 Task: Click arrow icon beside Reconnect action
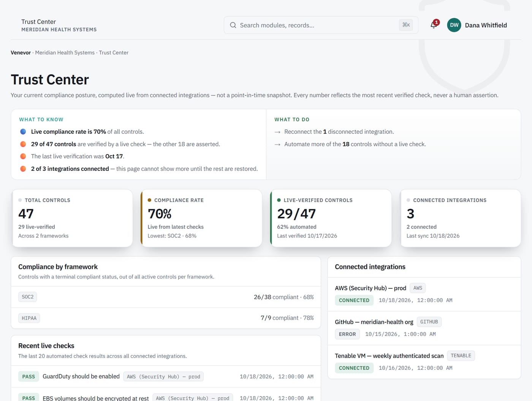[x=277, y=132]
